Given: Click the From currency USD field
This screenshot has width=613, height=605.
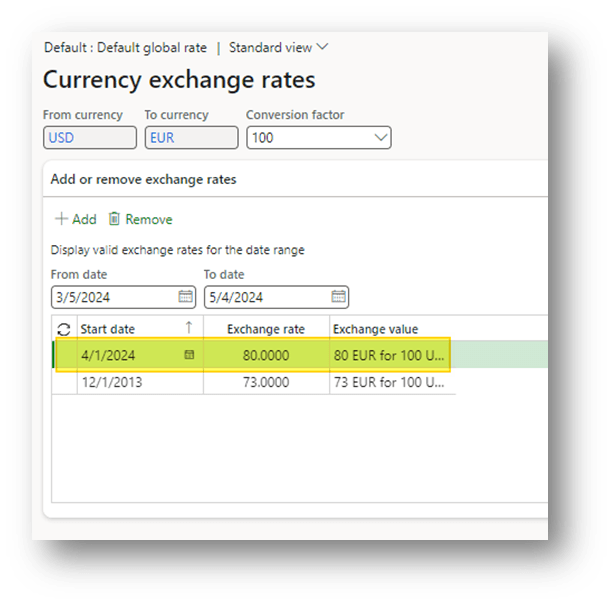Looking at the screenshot, I should [x=89, y=138].
